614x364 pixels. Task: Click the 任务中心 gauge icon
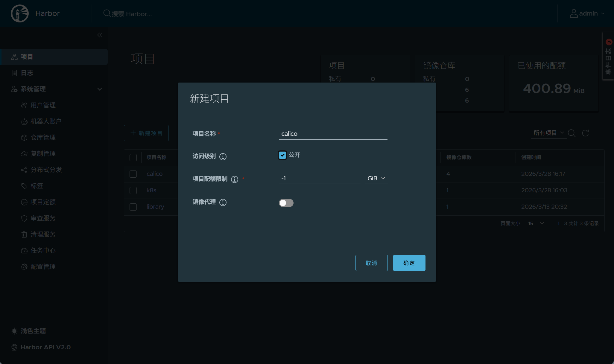click(x=24, y=251)
